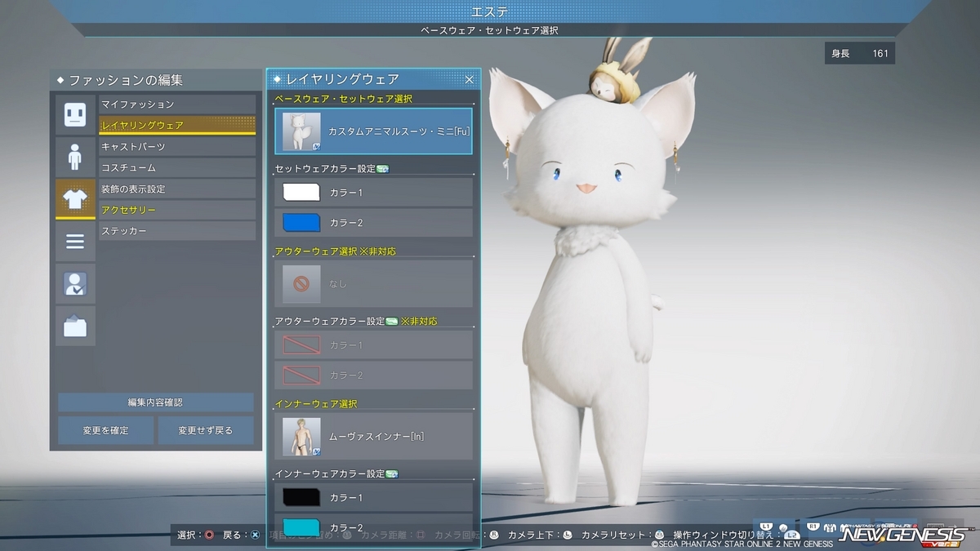Open the face category icon in sidebar
Image resolution: width=980 pixels, height=551 pixels.
click(x=75, y=114)
